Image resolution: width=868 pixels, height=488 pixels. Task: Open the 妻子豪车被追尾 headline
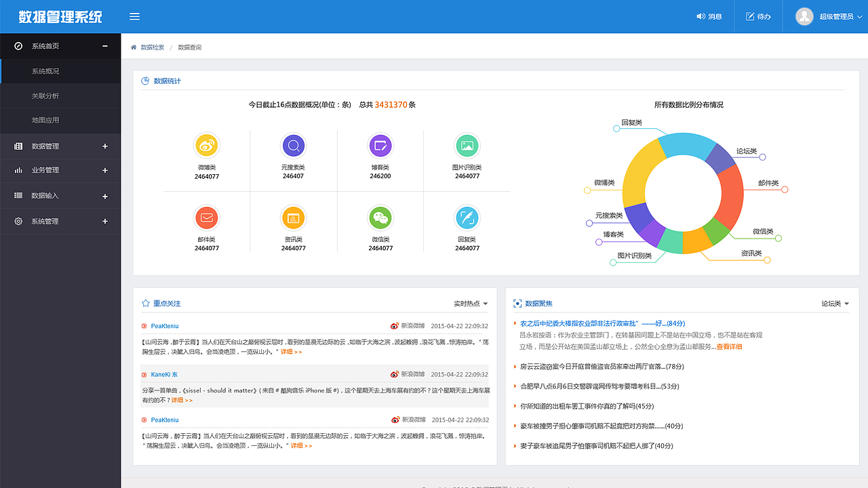597,446
